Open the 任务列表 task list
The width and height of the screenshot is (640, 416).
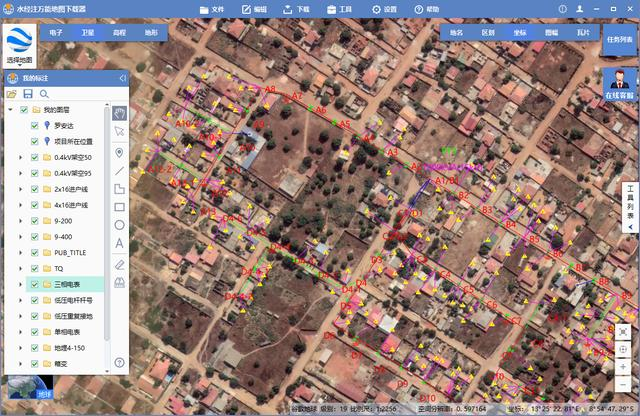tap(620, 40)
